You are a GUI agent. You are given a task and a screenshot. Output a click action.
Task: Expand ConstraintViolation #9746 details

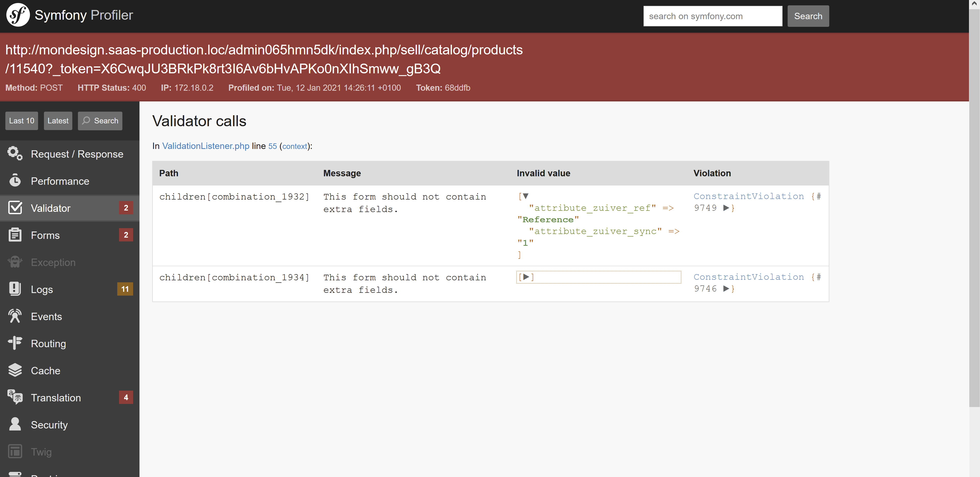(x=726, y=288)
